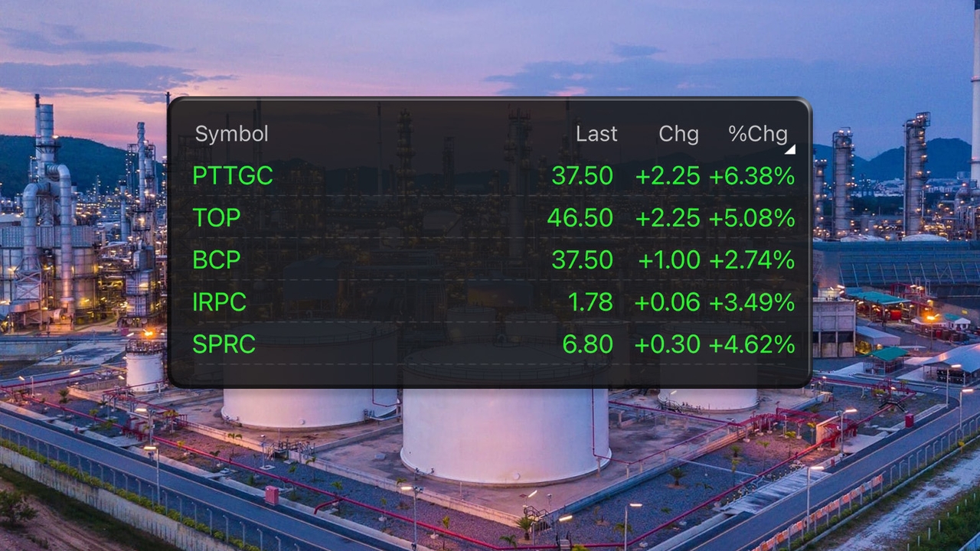Click PTTGC's last price 37.50
Image resolution: width=980 pixels, height=551 pixels.
click(582, 176)
